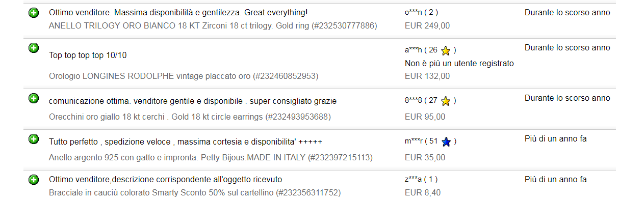644x199 pixels.
Task: Open Bracciale in caucciù colorato Smarty item
Action: coord(195,192)
